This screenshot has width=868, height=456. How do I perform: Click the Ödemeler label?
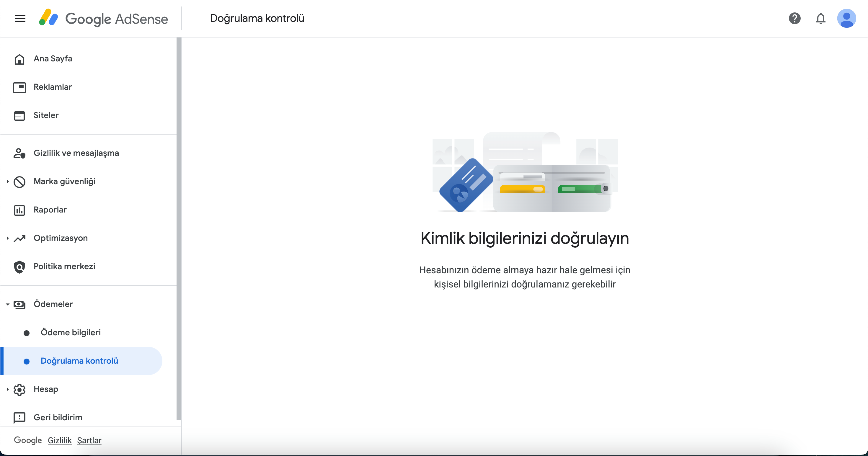[x=53, y=304]
